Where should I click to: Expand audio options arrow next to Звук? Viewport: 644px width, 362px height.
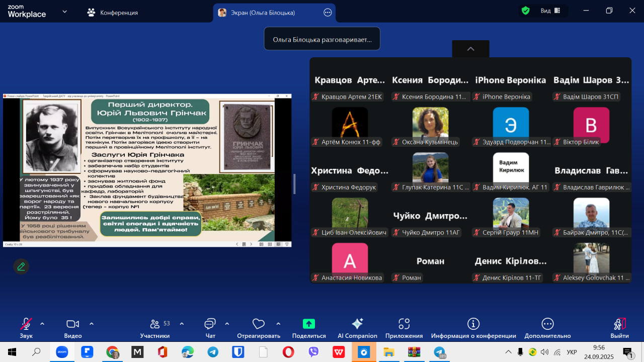(42, 324)
